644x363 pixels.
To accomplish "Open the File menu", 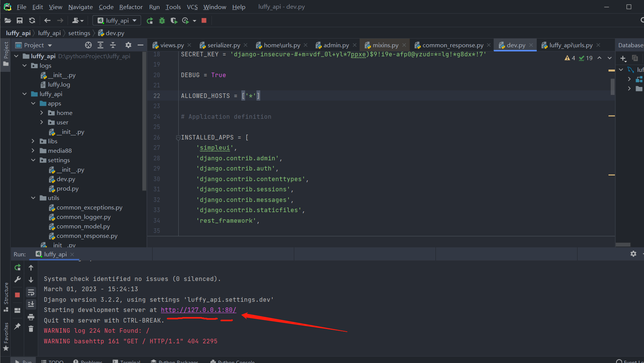I will click(22, 7).
